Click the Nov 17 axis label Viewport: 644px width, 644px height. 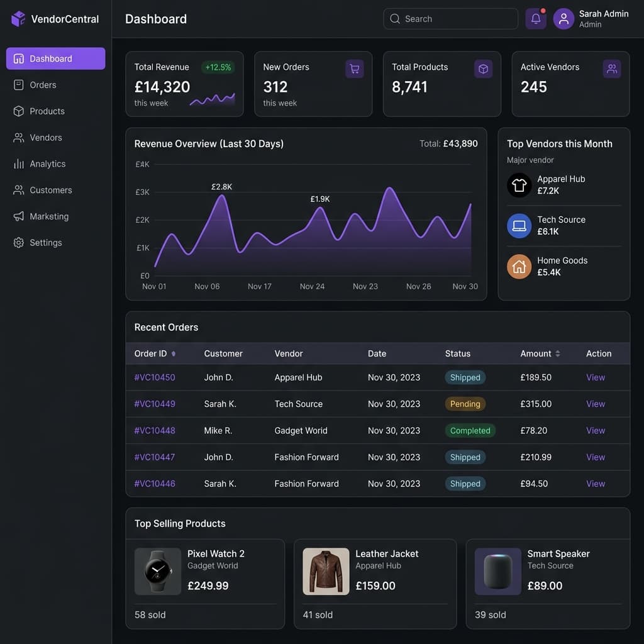260,287
